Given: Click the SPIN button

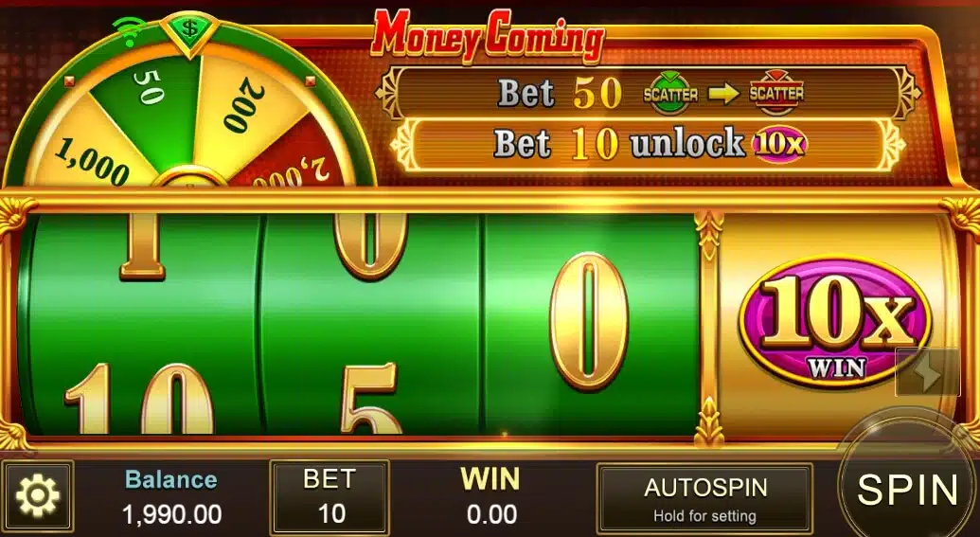Looking at the screenshot, I should [907, 489].
